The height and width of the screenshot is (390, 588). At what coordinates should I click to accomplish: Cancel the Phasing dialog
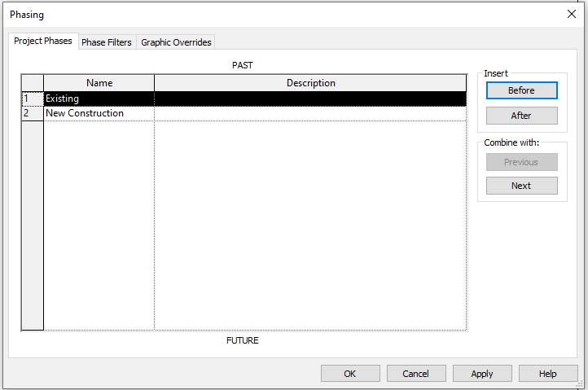tap(416, 374)
